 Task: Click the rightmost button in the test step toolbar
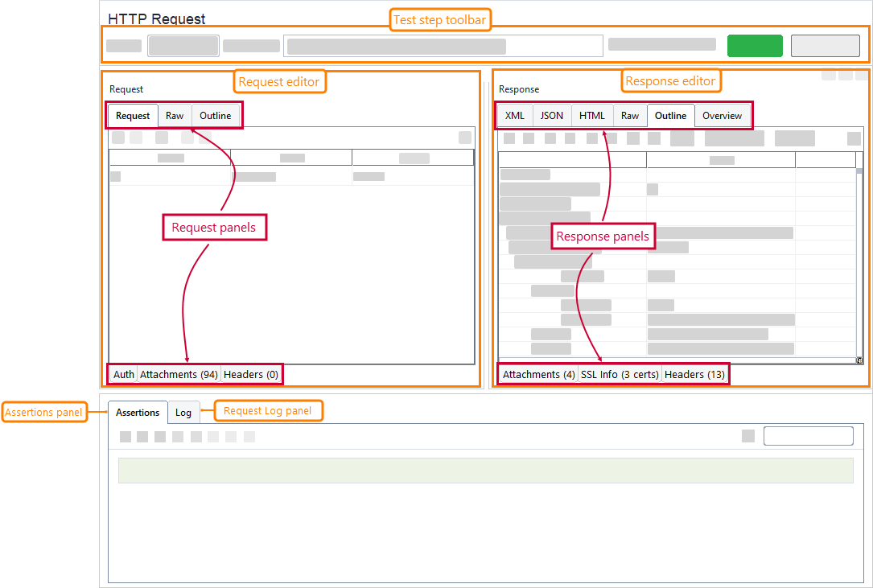(x=825, y=45)
